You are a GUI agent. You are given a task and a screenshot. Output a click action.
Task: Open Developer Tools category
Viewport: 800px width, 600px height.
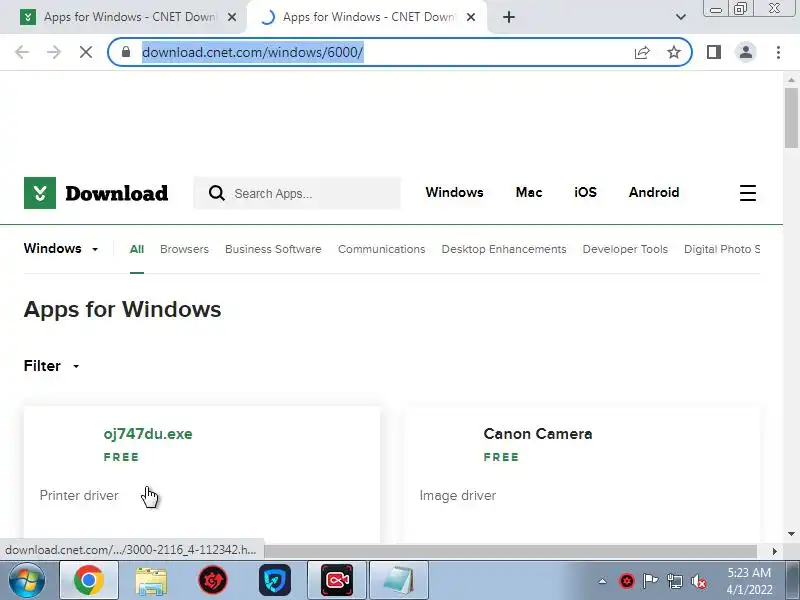(625, 249)
